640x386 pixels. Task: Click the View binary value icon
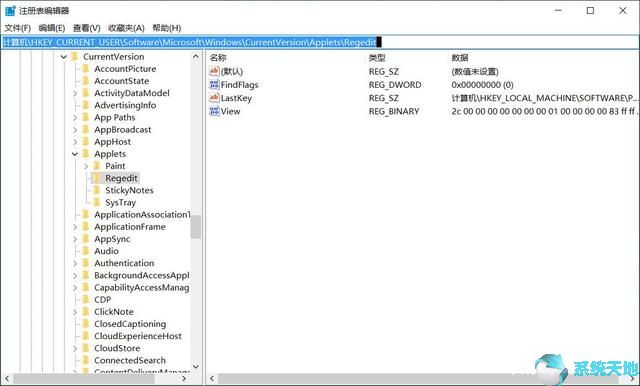pos(214,111)
